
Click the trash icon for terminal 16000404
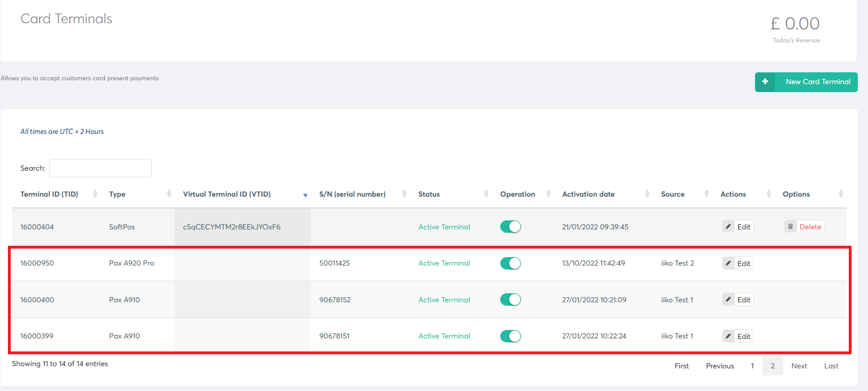791,227
